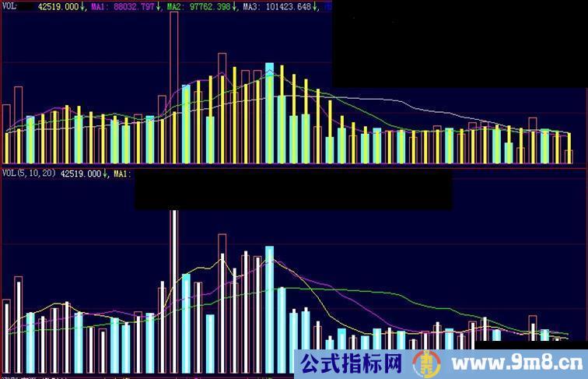Click the green down arrow after 42519.000 in top panel
The image size is (588, 379).
(82, 6)
